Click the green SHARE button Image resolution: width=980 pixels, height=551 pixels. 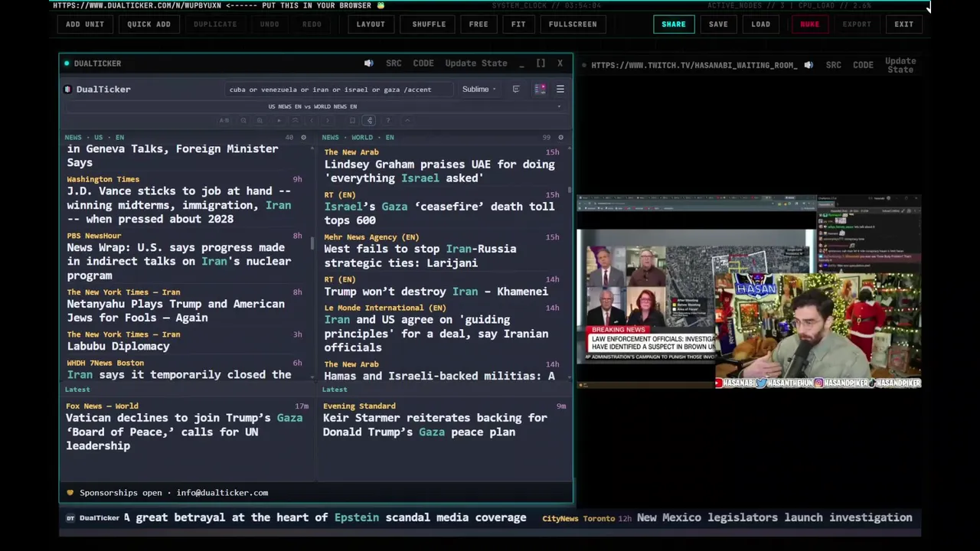coord(674,24)
